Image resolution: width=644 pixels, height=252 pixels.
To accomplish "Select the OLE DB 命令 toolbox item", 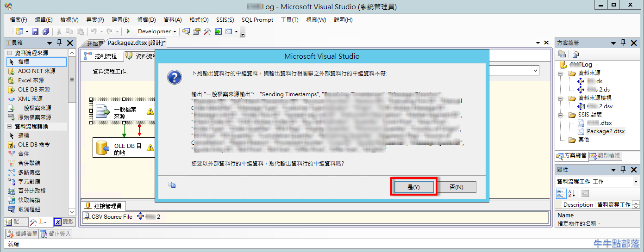I will tap(34, 145).
